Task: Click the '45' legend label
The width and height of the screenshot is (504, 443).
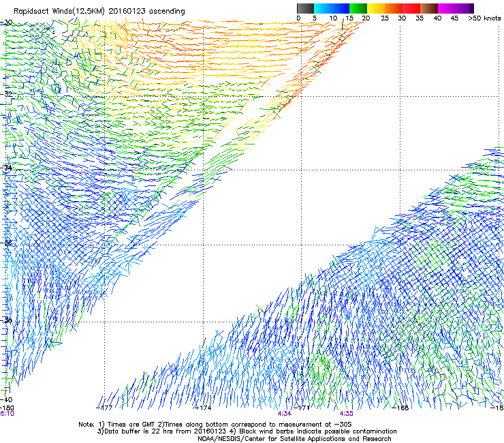Action: pos(454,18)
